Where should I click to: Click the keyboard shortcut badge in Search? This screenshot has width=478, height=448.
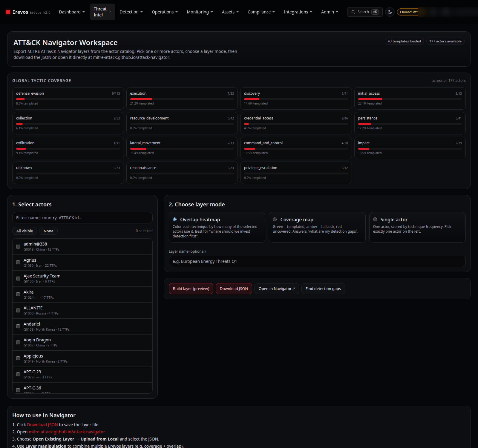[375, 12]
